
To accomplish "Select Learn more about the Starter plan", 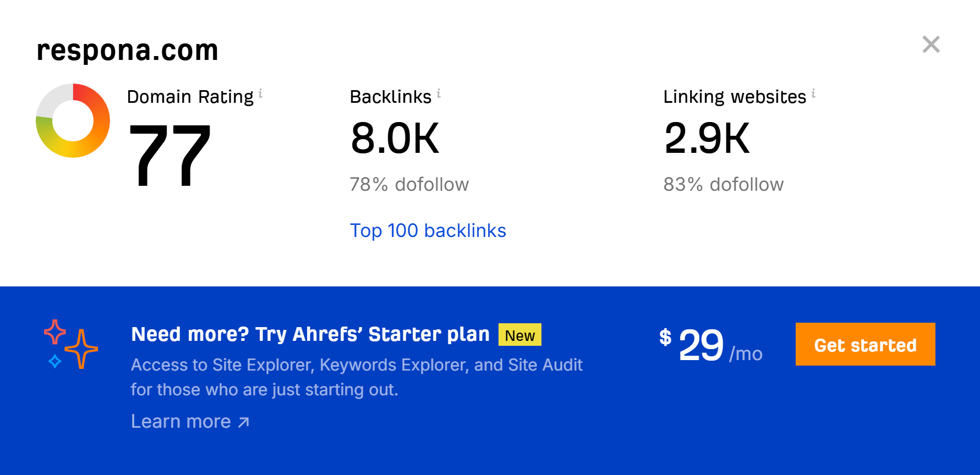I will point(179,421).
